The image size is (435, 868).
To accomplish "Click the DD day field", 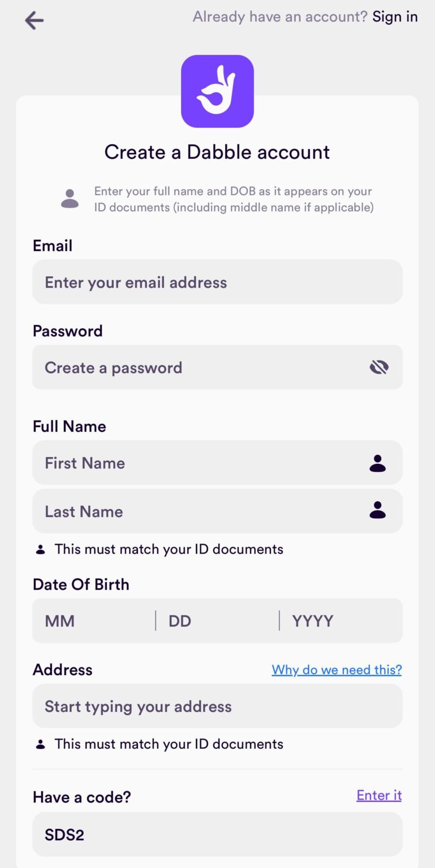I will coord(217,621).
